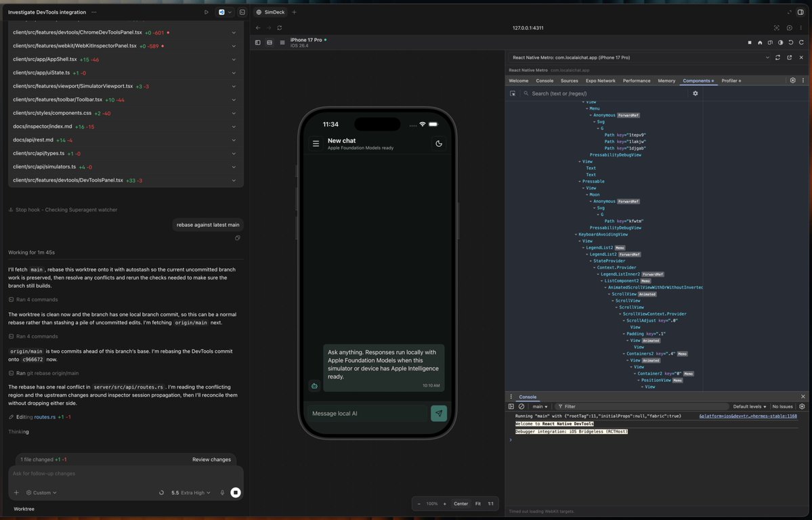Image resolution: width=812 pixels, height=520 pixels.
Task: Click the Review changes button
Action: tap(211, 460)
